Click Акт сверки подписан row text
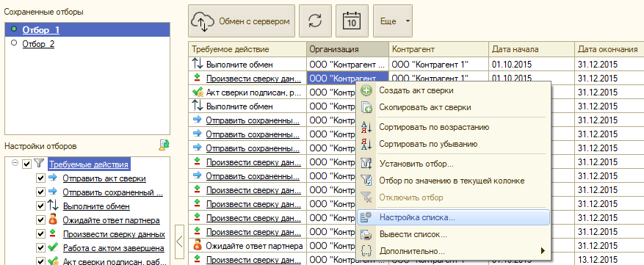The height and width of the screenshot is (265, 644). [254, 92]
